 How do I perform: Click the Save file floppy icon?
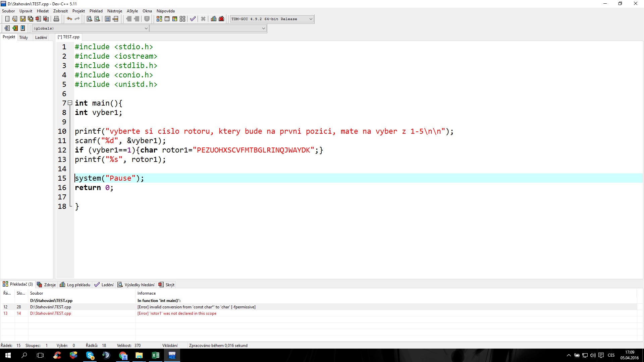22,19
